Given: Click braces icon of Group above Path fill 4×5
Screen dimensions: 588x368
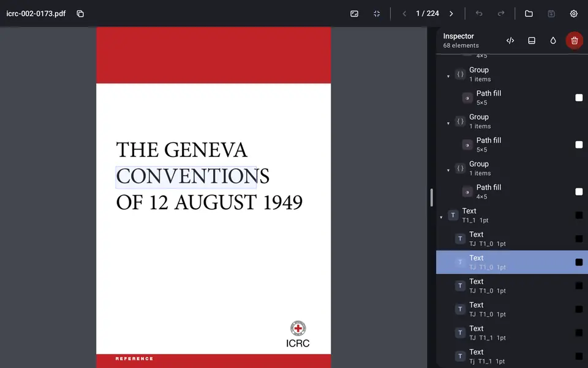Looking at the screenshot, I should point(460,168).
